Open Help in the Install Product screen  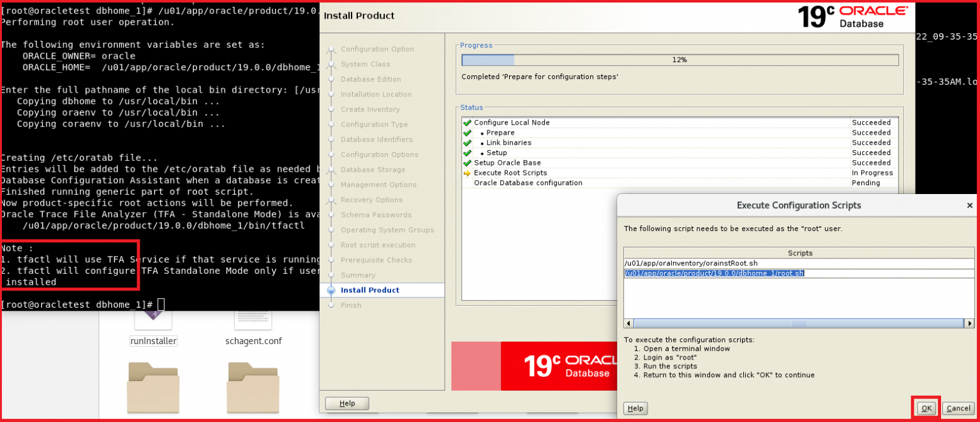347,403
